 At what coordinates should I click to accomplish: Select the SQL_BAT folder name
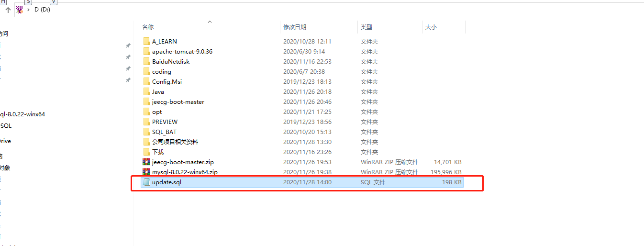pos(164,132)
